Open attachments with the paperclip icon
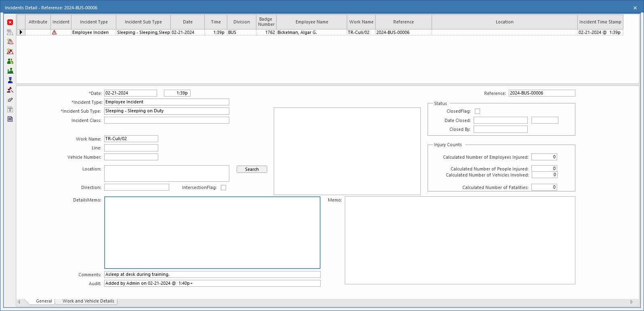Viewport: 644px width, 311px height. 10,100
